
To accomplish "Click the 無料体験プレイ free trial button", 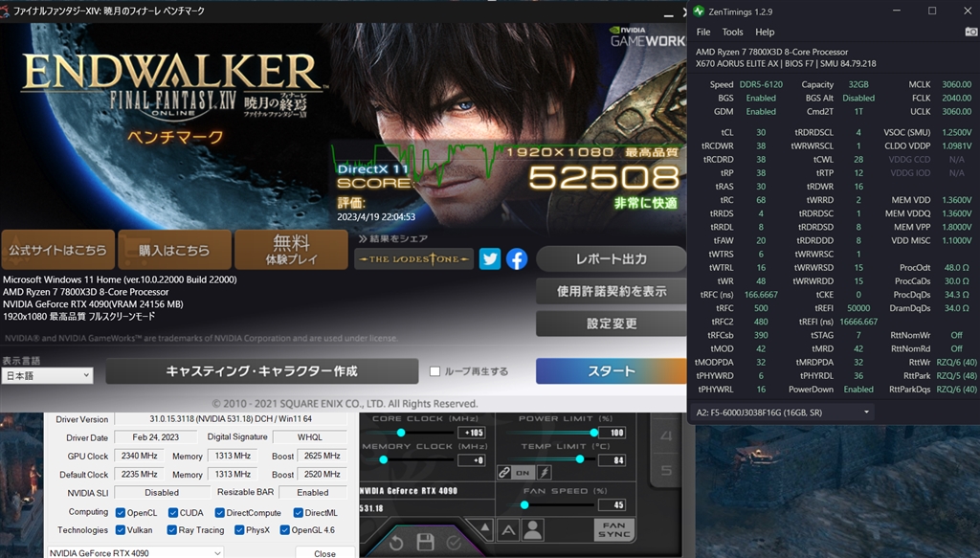I will coord(291,250).
